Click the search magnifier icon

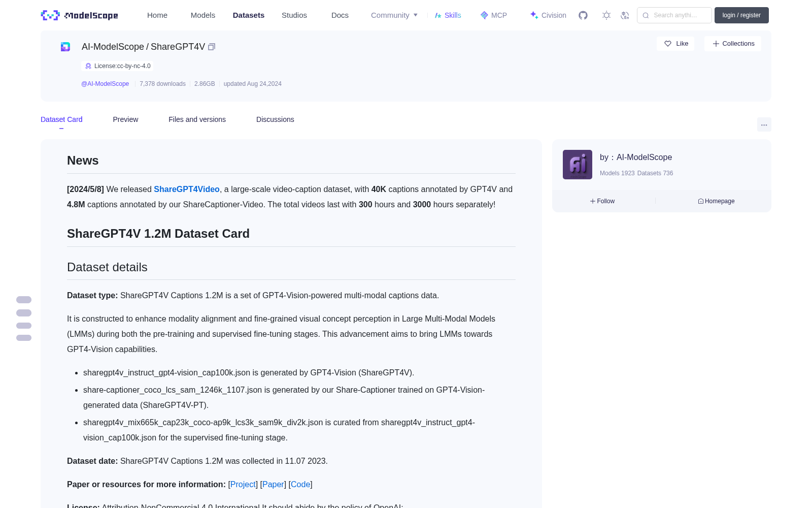click(x=646, y=15)
